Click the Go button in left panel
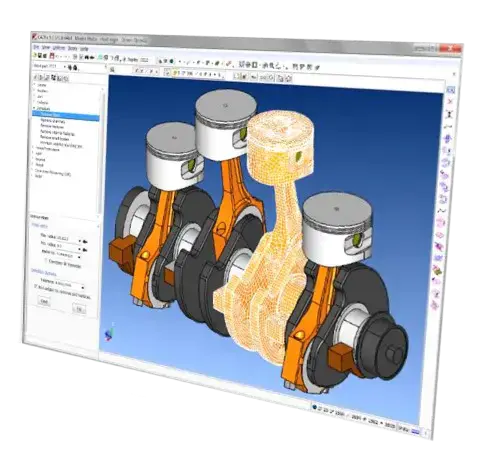 tap(79, 309)
